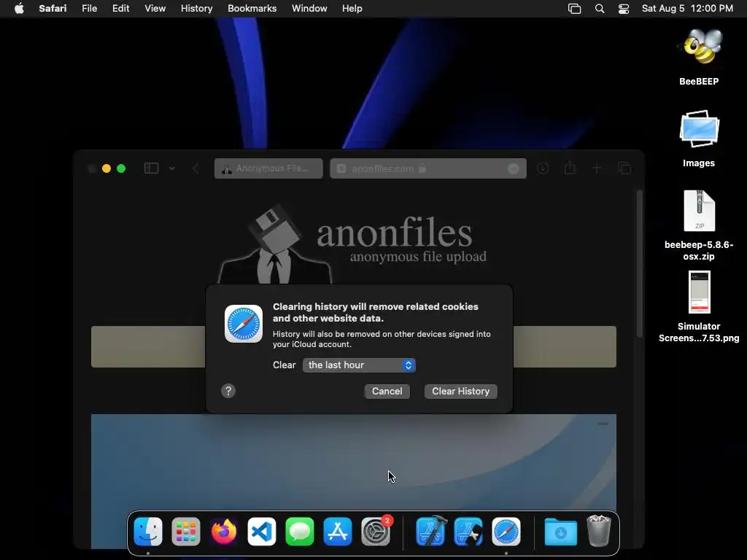The image size is (747, 560).
Task: Show Safari downloads
Action: (543, 168)
